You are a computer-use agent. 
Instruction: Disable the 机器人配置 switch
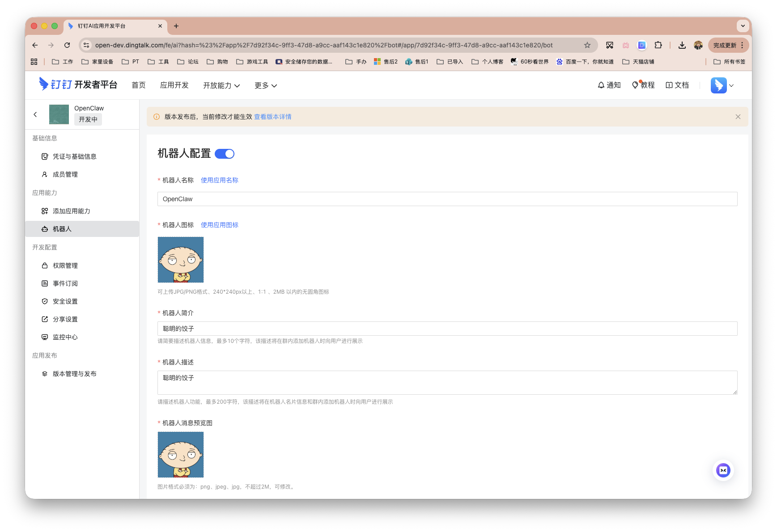point(225,153)
